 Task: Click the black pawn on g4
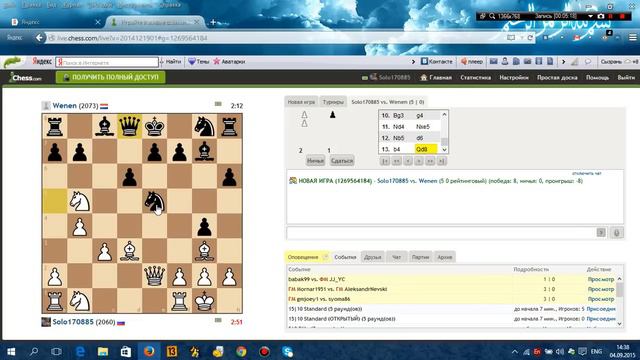click(x=204, y=226)
